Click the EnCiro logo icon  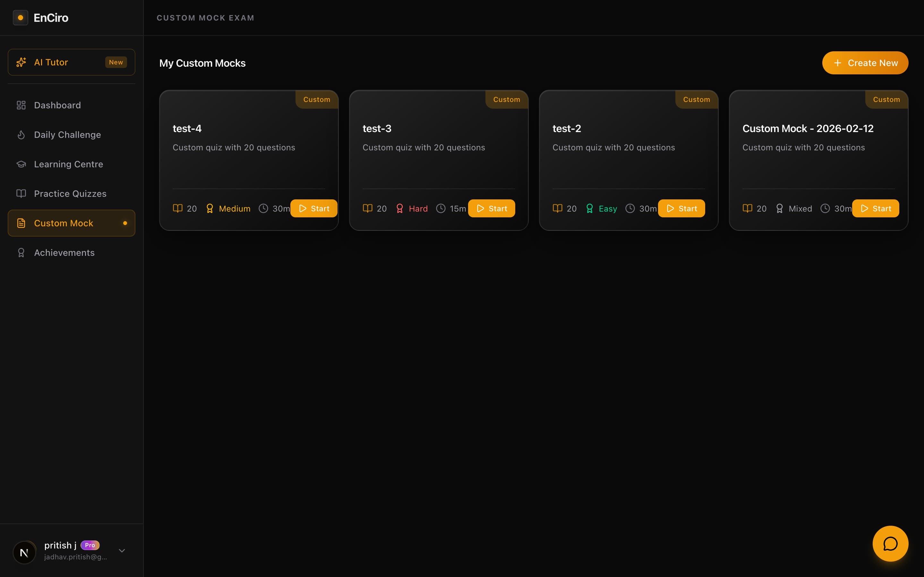20,17
